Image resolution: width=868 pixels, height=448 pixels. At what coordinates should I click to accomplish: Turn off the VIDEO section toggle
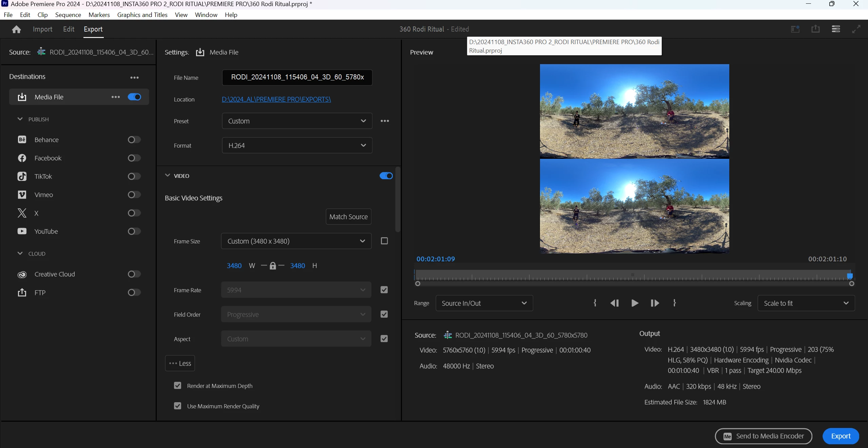(386, 176)
